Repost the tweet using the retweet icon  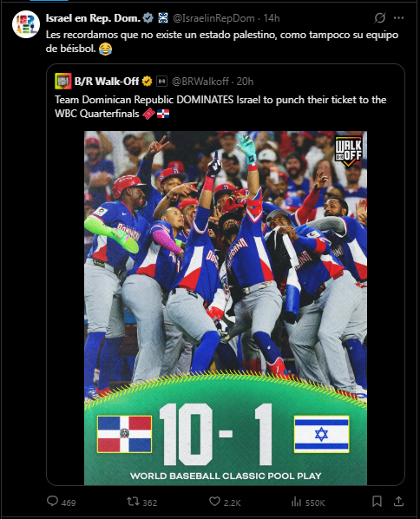tap(133, 502)
